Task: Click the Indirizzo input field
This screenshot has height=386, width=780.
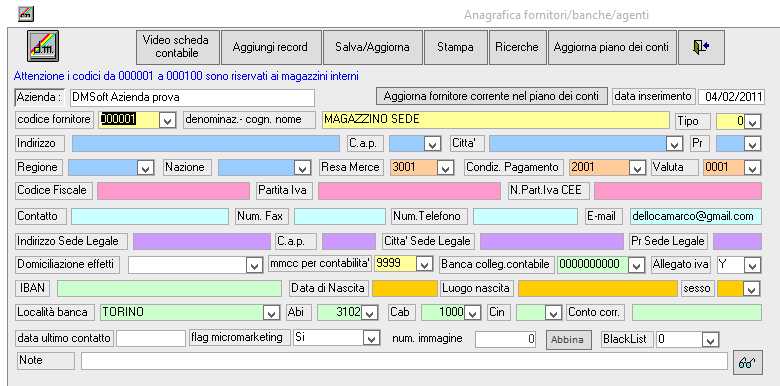Action: pos(206,143)
